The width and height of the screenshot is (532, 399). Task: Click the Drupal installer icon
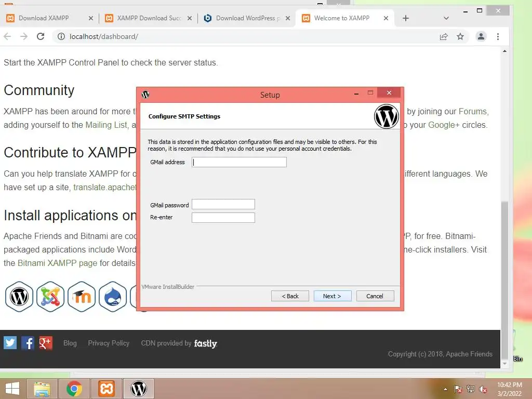coord(113,297)
